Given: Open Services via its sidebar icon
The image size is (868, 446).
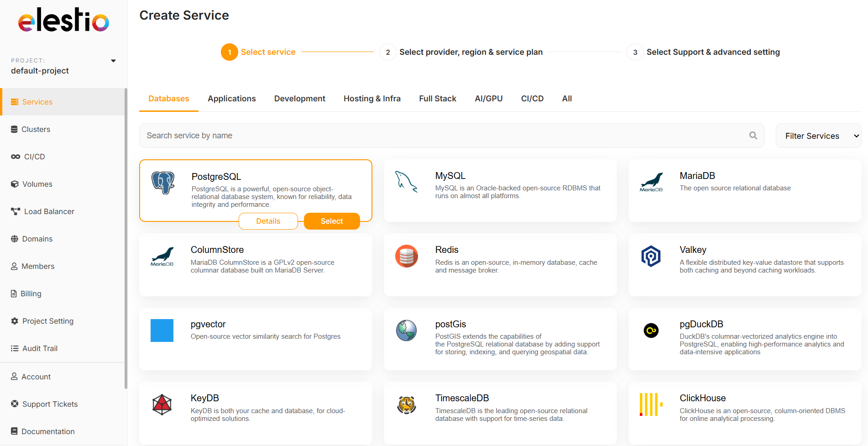Looking at the screenshot, I should pos(15,102).
